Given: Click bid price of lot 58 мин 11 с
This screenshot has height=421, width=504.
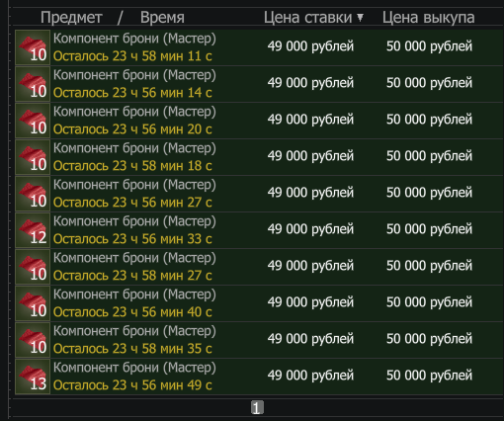Looking at the screenshot, I should [x=310, y=46].
